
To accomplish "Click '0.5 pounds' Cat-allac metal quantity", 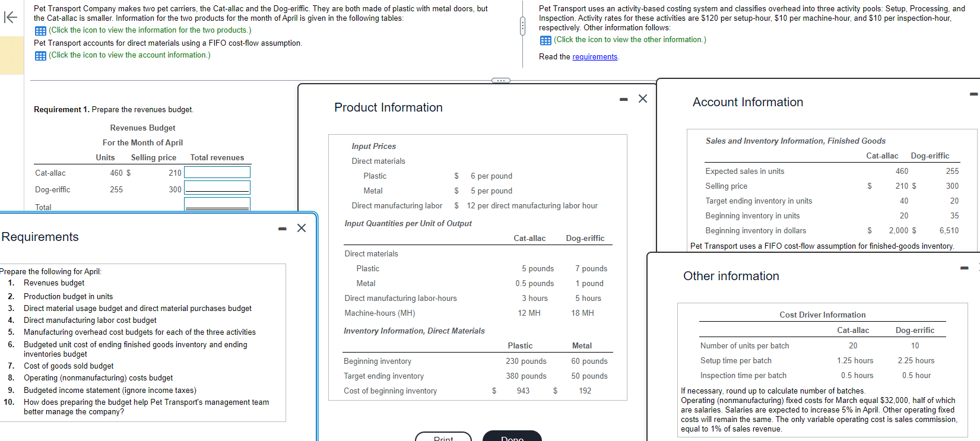I will pos(534,283).
